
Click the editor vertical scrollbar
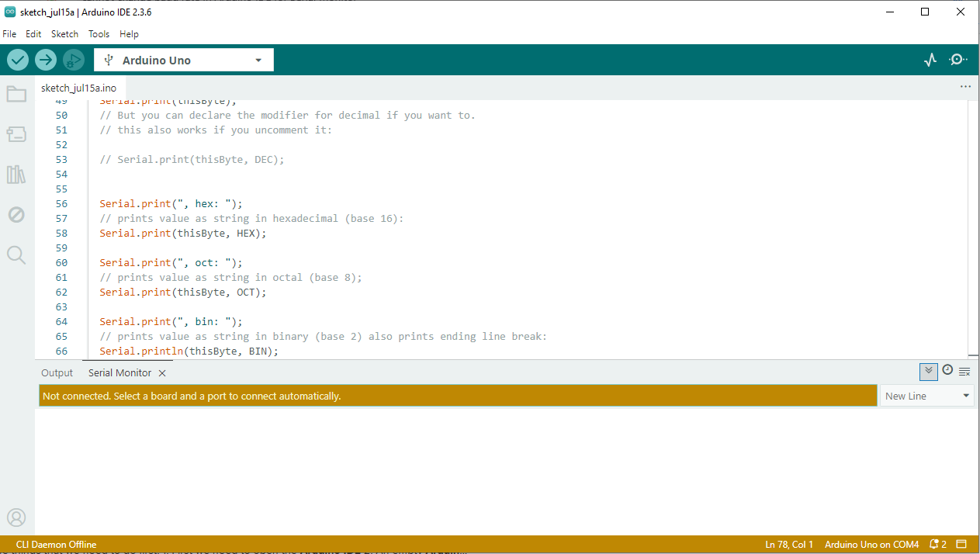pos(975,225)
